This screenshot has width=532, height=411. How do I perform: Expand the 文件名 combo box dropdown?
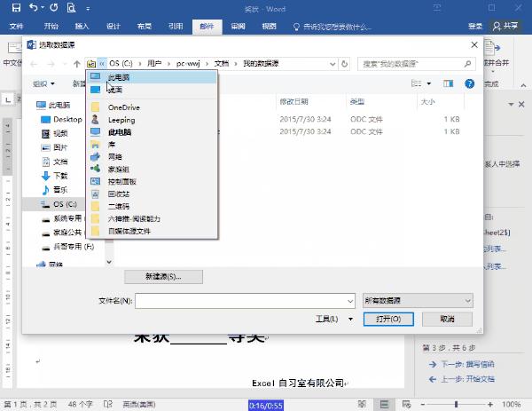pos(350,301)
